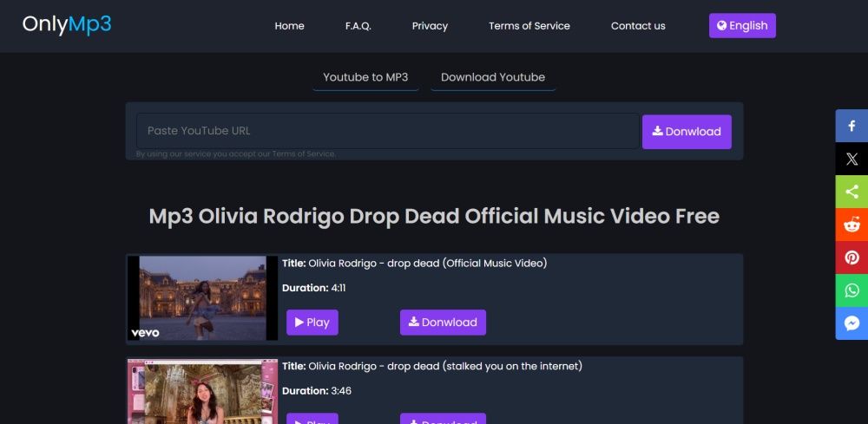The image size is (868, 424).
Task: Open the 'stalked you on the internet' thumbnail
Action: click(x=202, y=391)
